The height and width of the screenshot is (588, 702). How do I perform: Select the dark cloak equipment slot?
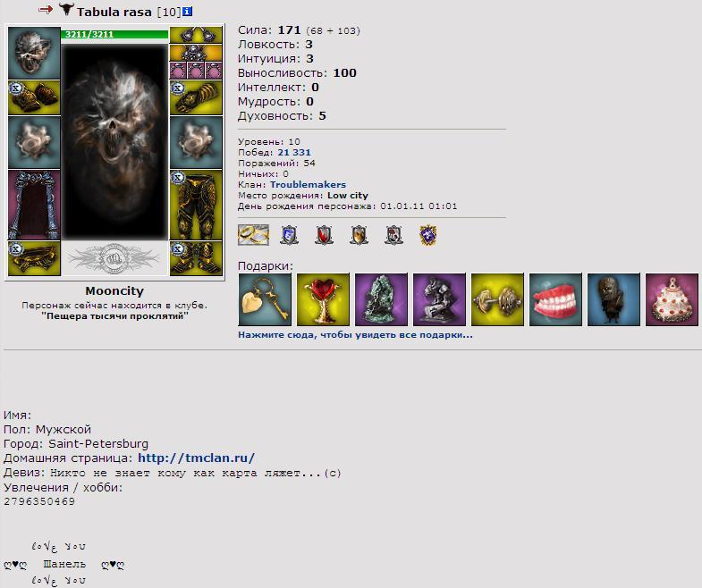tap(34, 205)
